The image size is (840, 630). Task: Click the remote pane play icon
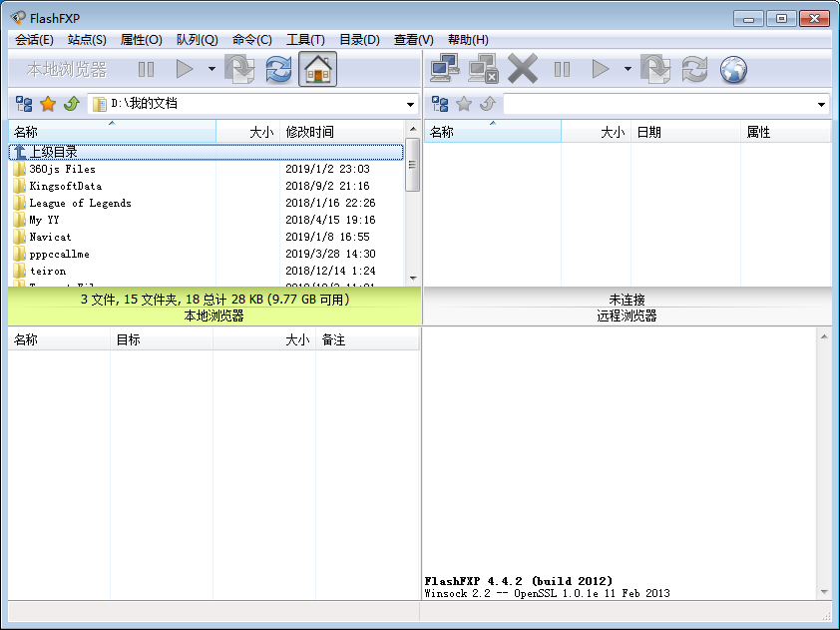pos(601,69)
